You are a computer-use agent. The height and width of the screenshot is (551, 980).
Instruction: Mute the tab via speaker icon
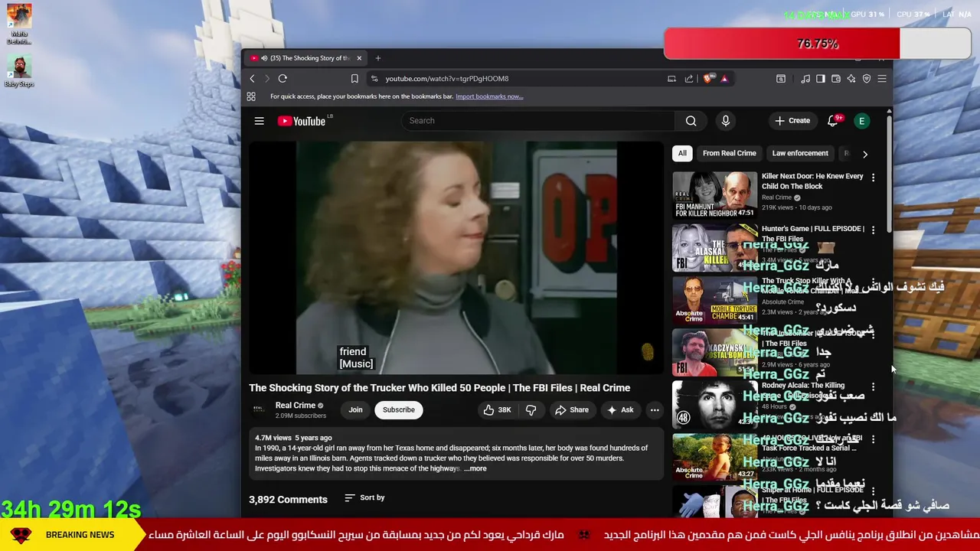pyautogui.click(x=264, y=58)
